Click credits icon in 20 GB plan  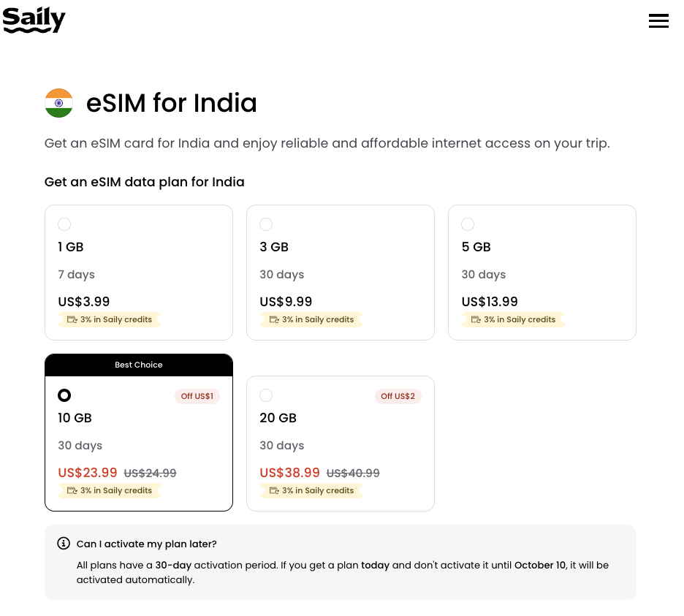[274, 490]
